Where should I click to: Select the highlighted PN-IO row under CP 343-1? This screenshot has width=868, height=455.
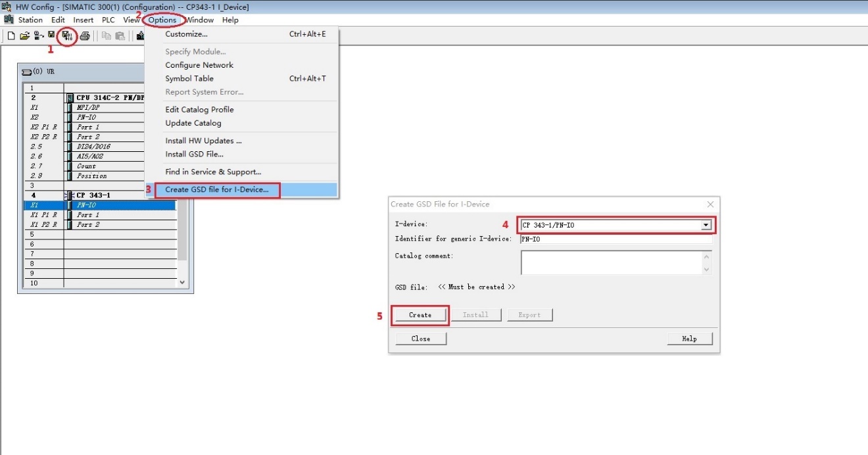100,205
